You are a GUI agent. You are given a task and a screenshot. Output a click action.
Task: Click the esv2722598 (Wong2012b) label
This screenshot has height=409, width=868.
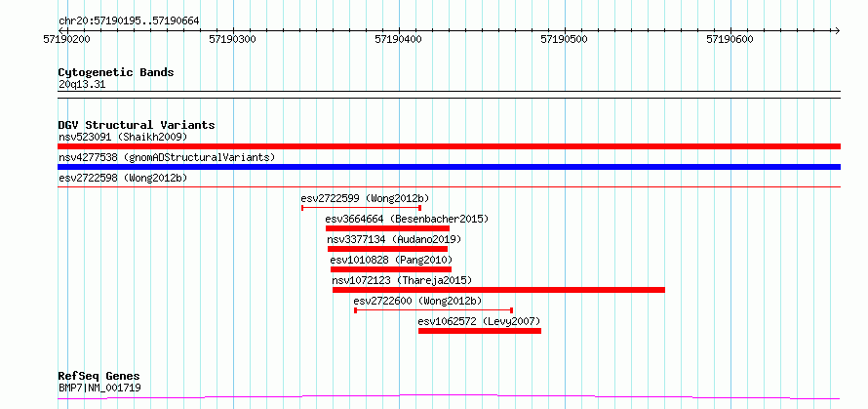tap(123, 178)
